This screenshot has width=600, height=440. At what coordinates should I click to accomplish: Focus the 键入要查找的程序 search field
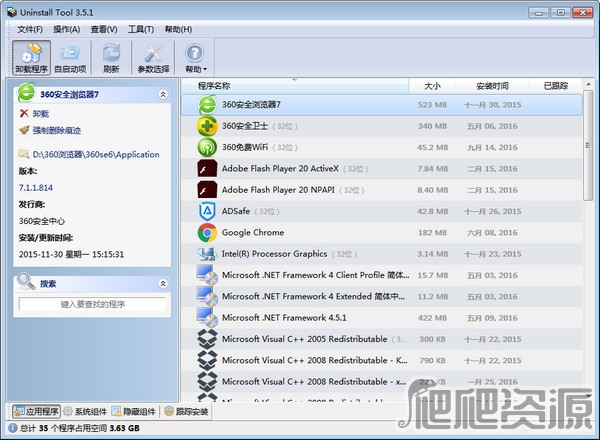coord(92,304)
